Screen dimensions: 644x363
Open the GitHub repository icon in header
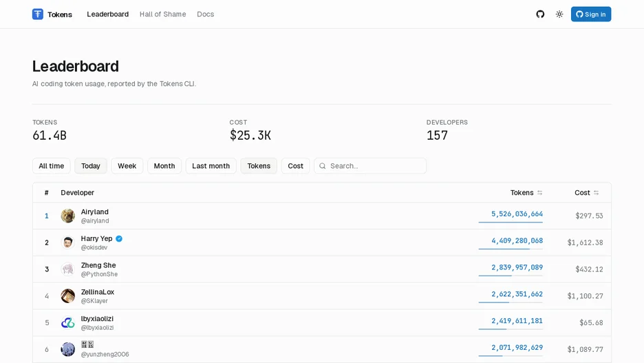click(x=540, y=14)
